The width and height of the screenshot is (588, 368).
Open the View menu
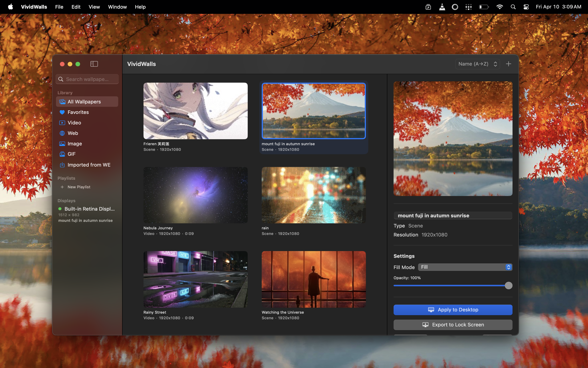coord(94,7)
